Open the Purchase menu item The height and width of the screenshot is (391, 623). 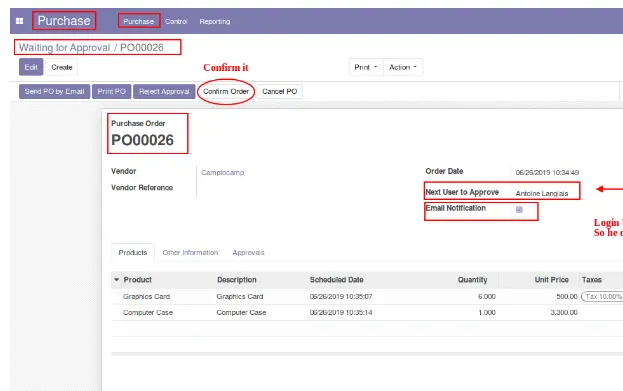click(139, 21)
